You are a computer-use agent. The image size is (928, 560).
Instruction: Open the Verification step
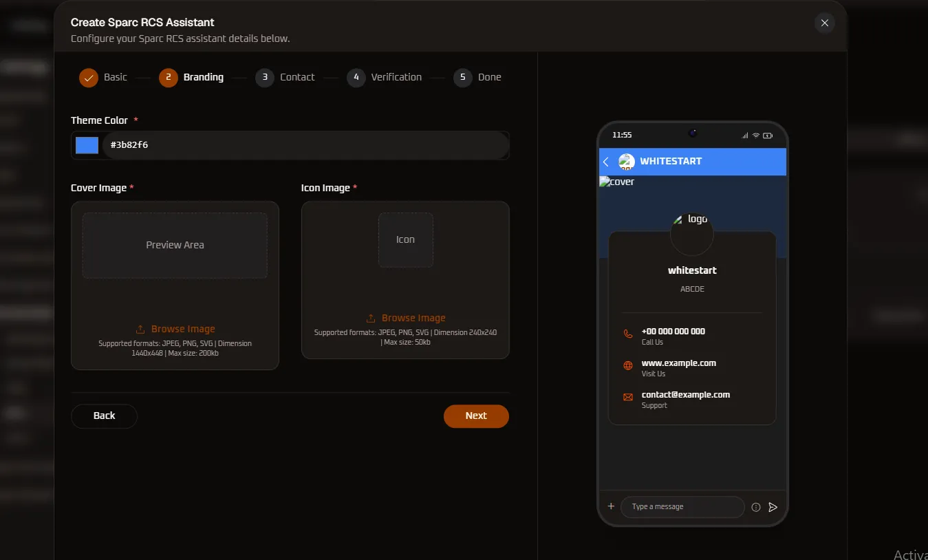click(385, 77)
